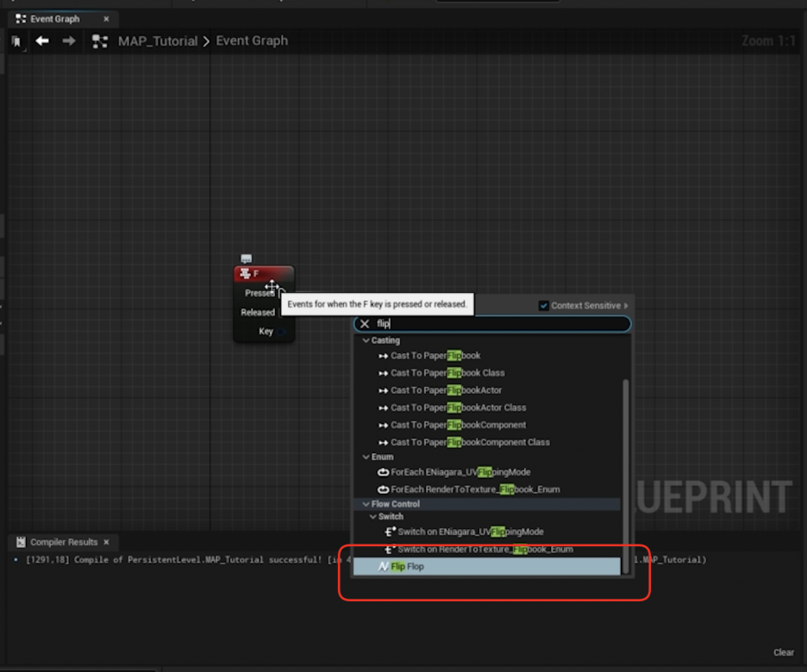Viewport: 807px width, 672px height.
Task: Expand Context Sensitive options arrow
Action: 626,305
